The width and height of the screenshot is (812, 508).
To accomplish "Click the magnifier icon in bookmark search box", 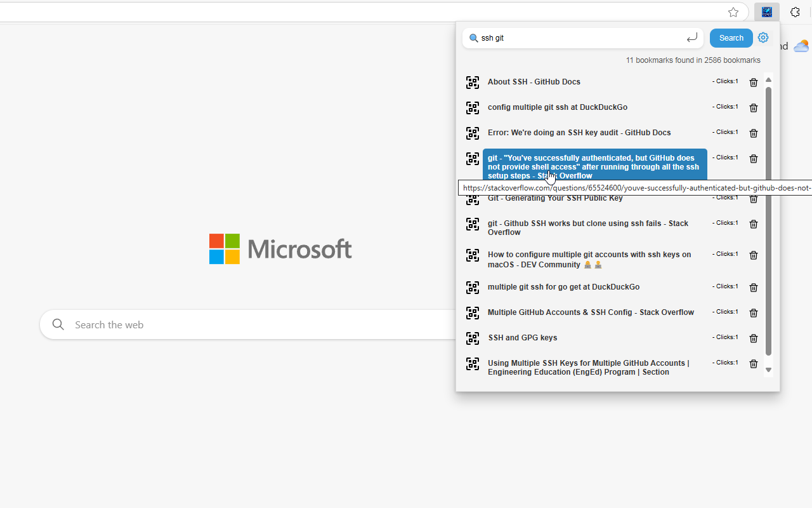I will (x=473, y=38).
